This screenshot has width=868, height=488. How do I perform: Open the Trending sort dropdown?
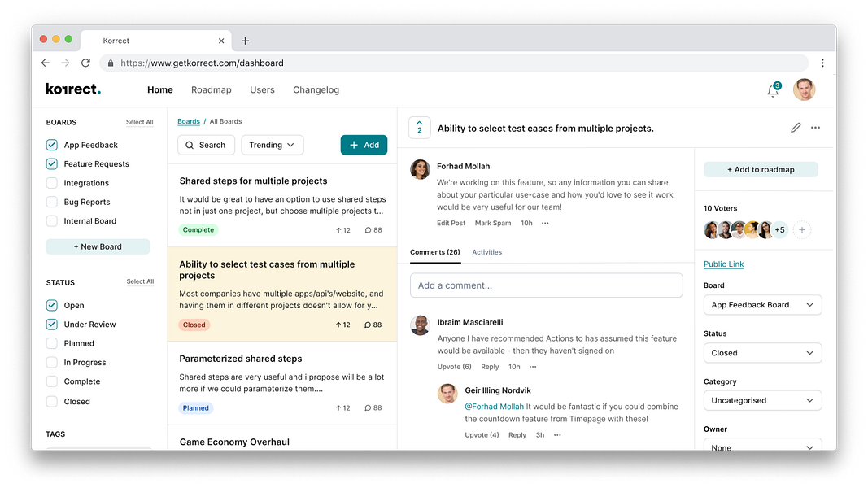[x=272, y=145]
